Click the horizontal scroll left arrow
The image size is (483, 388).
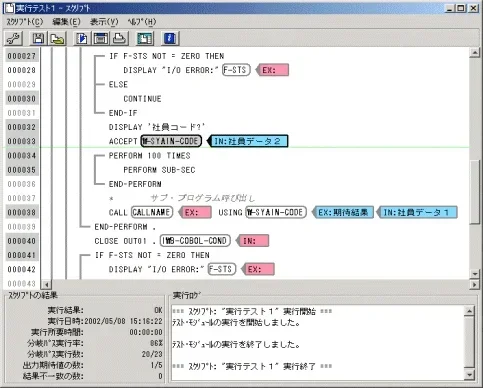tap(47, 285)
